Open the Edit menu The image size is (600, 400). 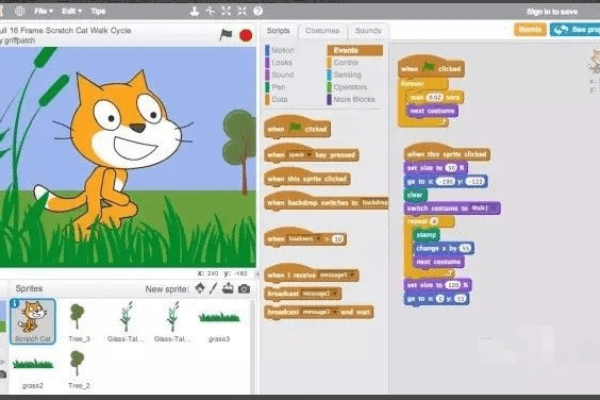click(x=72, y=11)
